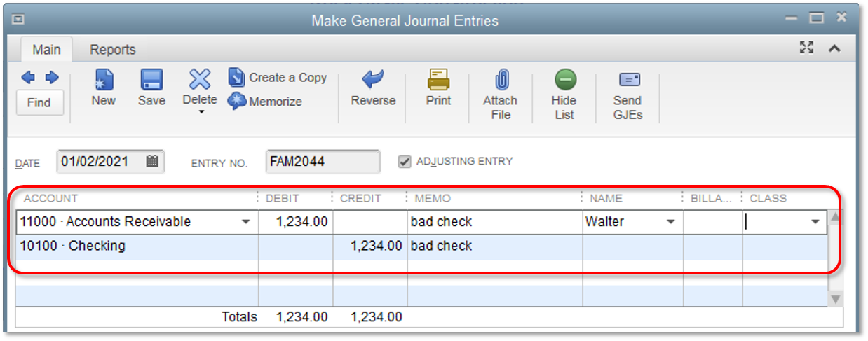This screenshot has height=341, width=868.
Task: Click the NAME column header
Action: (x=606, y=199)
